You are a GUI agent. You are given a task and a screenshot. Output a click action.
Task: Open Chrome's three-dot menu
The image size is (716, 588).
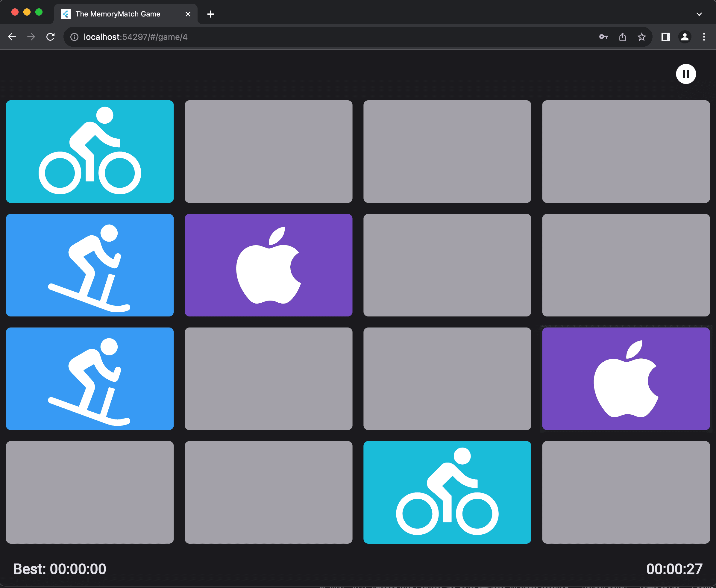click(x=704, y=37)
